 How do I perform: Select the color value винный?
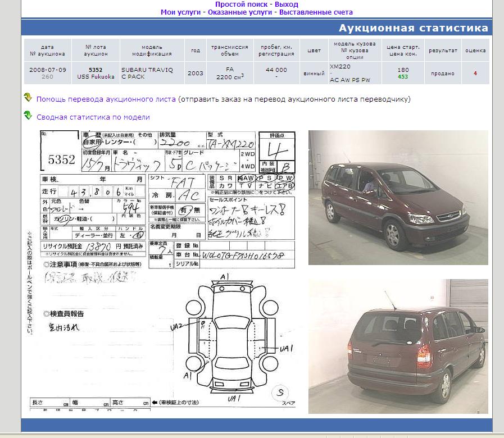[314, 73]
